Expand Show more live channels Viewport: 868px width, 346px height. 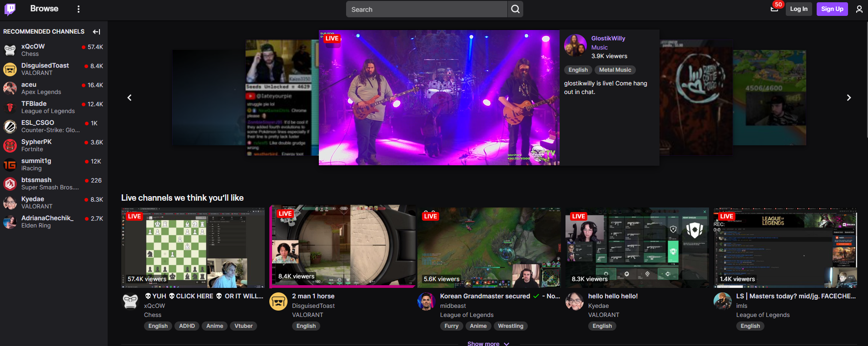(x=488, y=344)
